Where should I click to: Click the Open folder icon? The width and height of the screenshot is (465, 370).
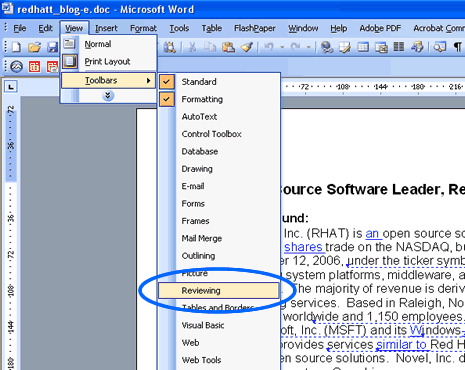click(34, 47)
